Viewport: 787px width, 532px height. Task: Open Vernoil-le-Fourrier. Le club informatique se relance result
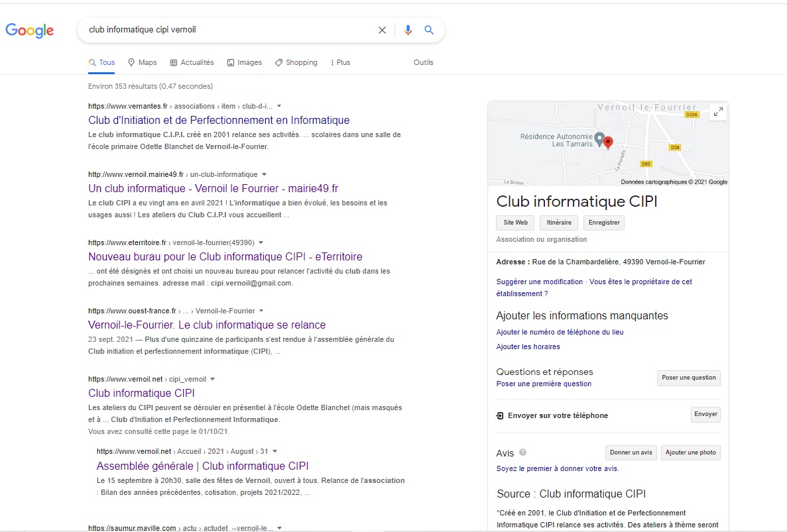(x=207, y=325)
